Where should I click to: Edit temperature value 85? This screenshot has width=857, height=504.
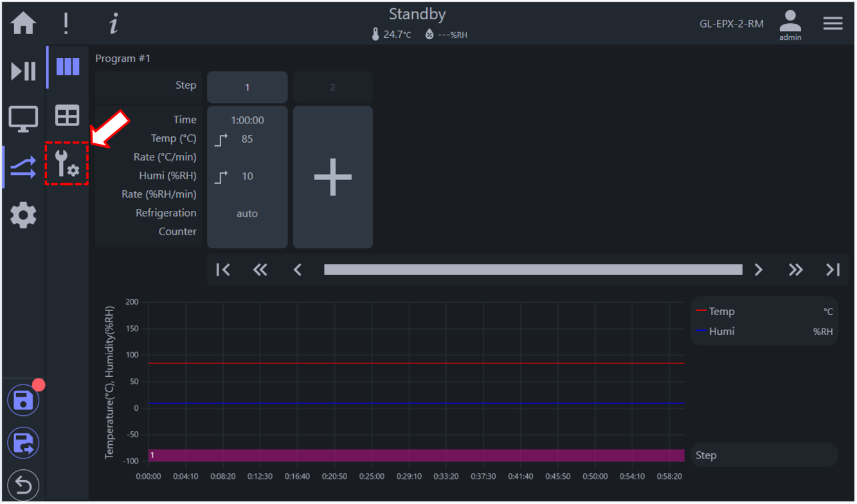(247, 139)
